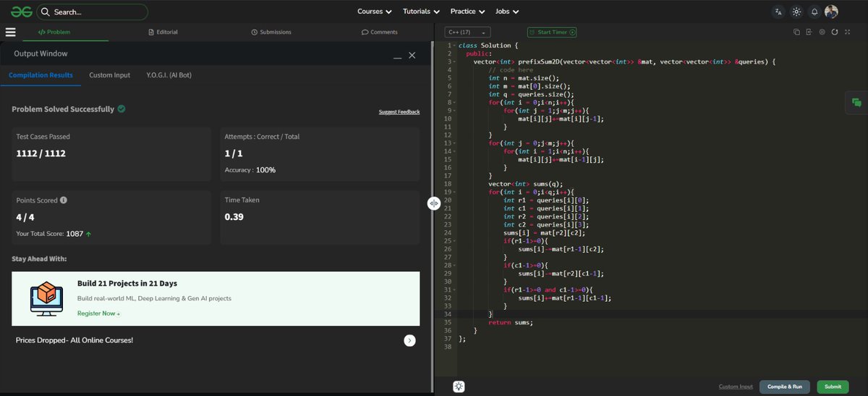Click line number 34 in the gutter
The height and width of the screenshot is (396, 868).
click(448, 314)
